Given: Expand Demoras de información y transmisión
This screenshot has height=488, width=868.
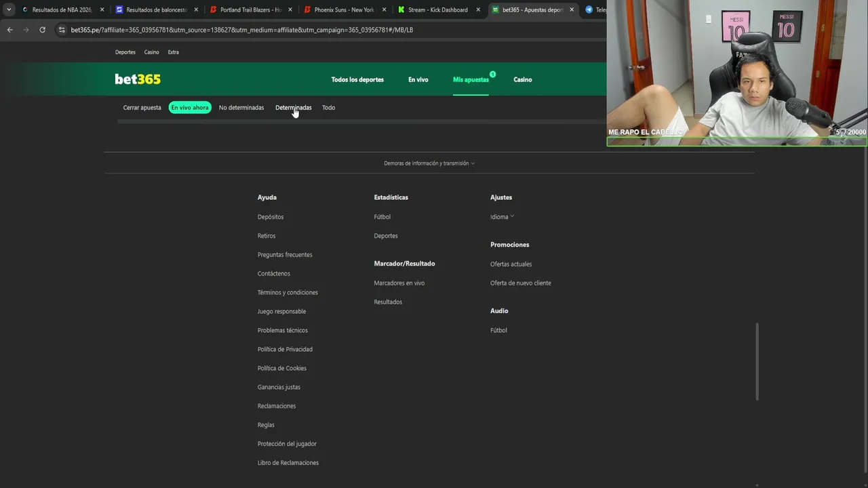Looking at the screenshot, I should pyautogui.click(x=429, y=163).
